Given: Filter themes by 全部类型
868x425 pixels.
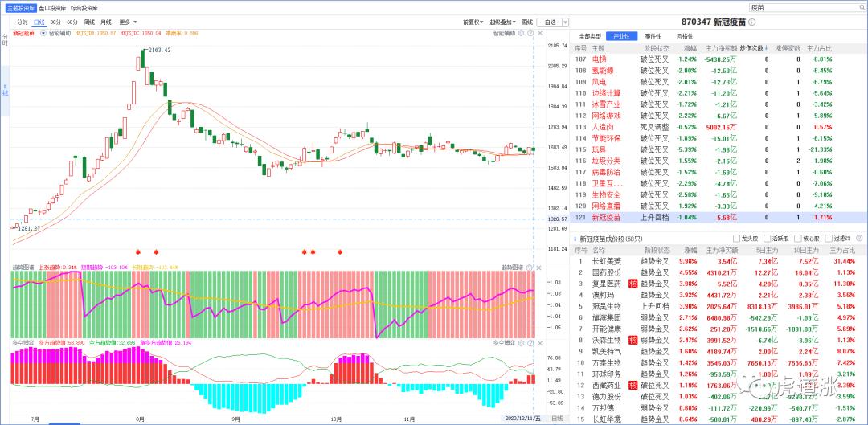Looking at the screenshot, I should click(x=590, y=36).
